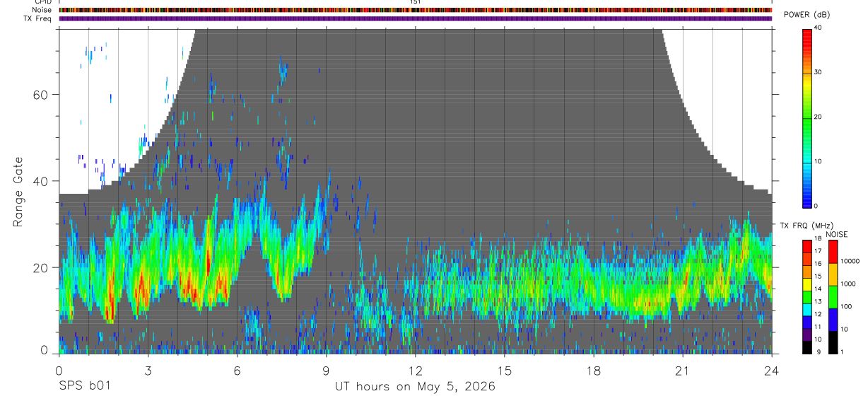Screen dimensions: 868x401
Task: Click the 18 MHz frequency legend label
Action: [x=819, y=239]
